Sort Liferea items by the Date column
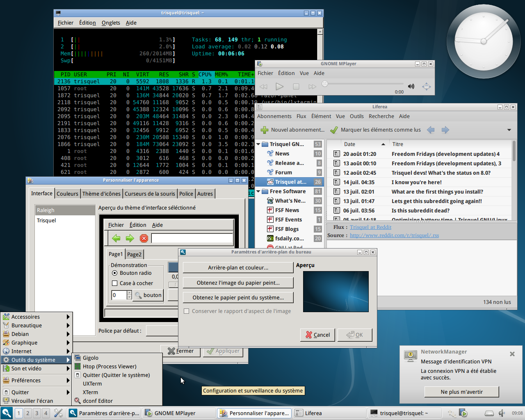Image resolution: width=525 pixels, height=420 pixels. click(x=365, y=144)
